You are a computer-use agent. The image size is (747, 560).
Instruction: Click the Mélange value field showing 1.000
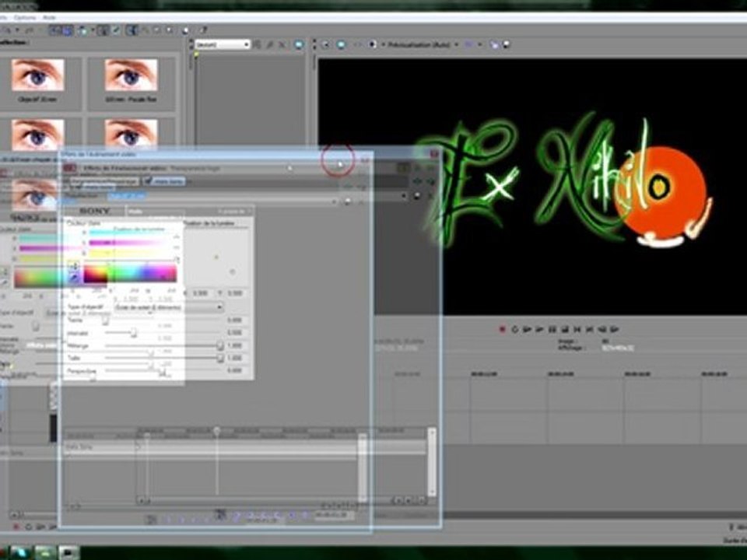point(235,345)
